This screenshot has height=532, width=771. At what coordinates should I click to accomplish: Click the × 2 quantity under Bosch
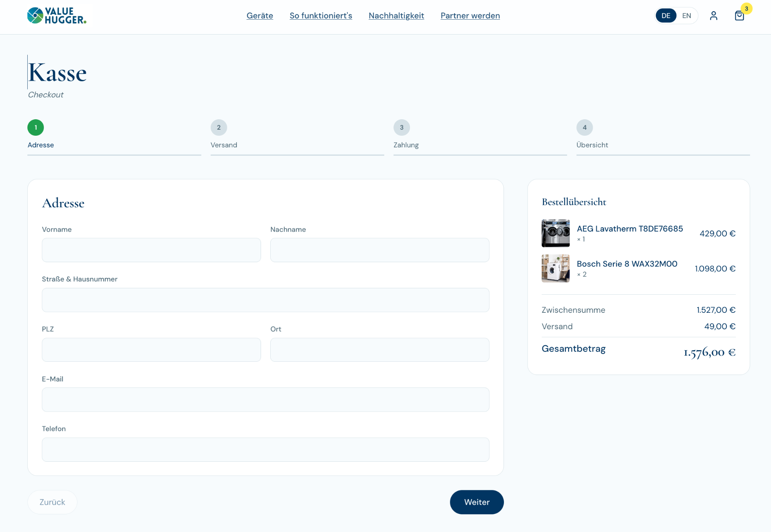point(582,275)
